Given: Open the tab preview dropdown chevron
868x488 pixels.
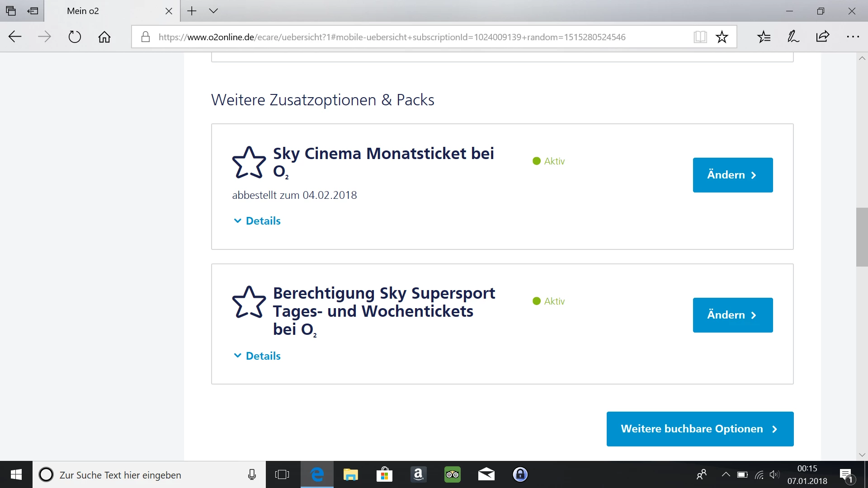Looking at the screenshot, I should pyautogui.click(x=213, y=11).
